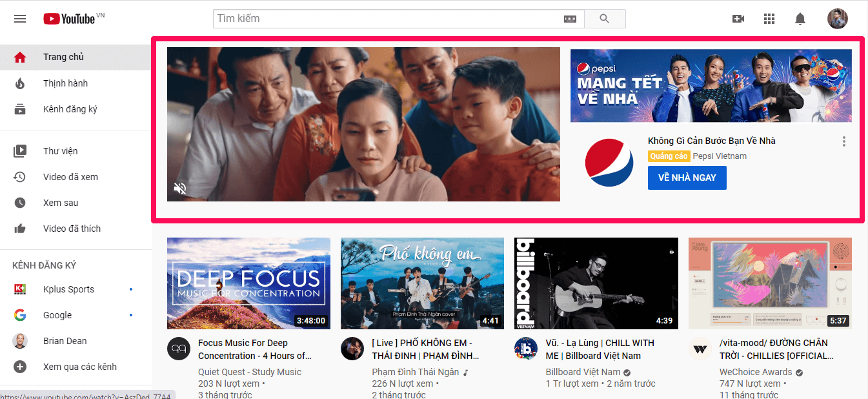The image size is (868, 399).
Task: Go to Thịnh hành in sidebar
Action: [65, 83]
